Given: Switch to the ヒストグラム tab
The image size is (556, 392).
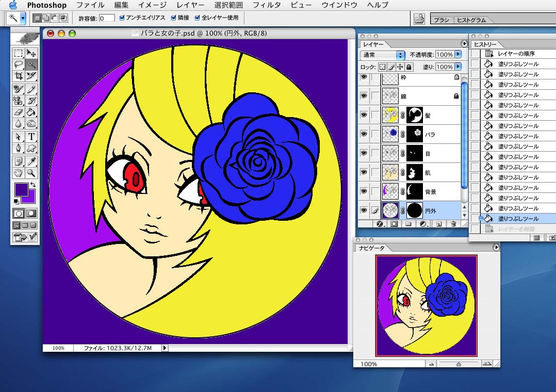Looking at the screenshot, I should click(x=470, y=20).
